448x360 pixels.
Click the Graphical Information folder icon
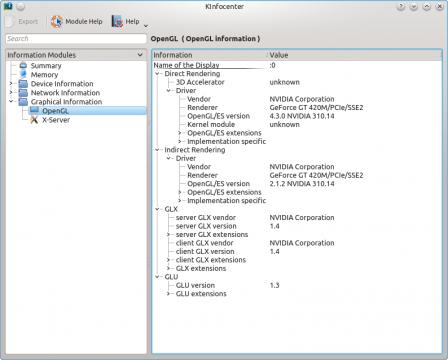23,101
